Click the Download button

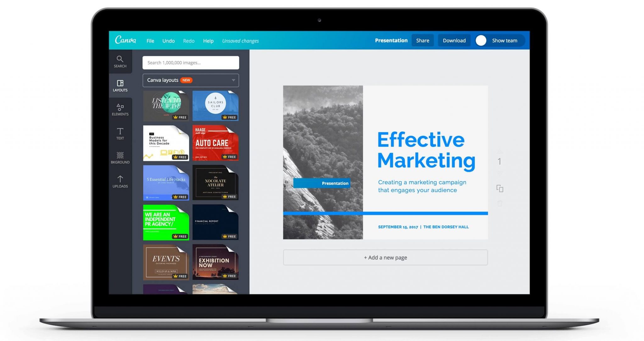click(x=454, y=41)
